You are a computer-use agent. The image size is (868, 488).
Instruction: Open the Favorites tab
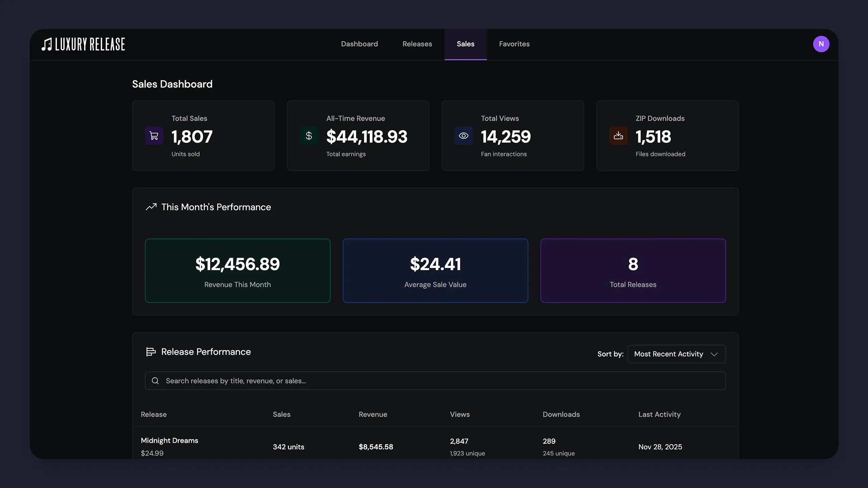514,44
